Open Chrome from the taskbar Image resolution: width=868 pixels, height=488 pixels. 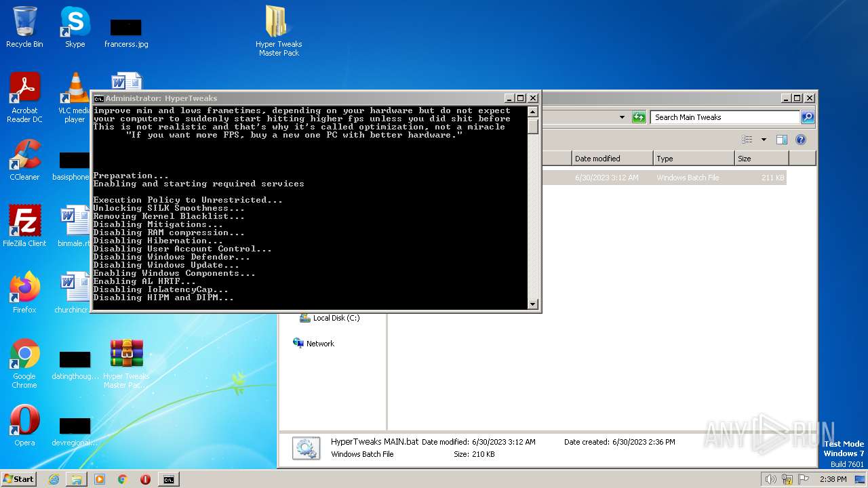(123, 479)
